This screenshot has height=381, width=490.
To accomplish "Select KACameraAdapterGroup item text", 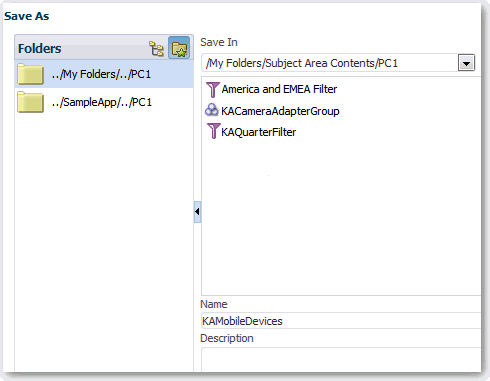I will 280,111.
